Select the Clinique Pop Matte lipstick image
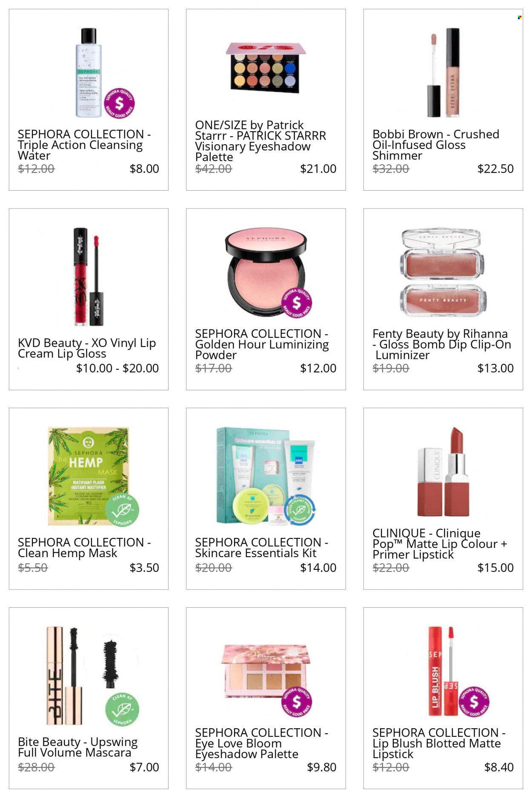The image size is (532, 798). tap(443, 472)
